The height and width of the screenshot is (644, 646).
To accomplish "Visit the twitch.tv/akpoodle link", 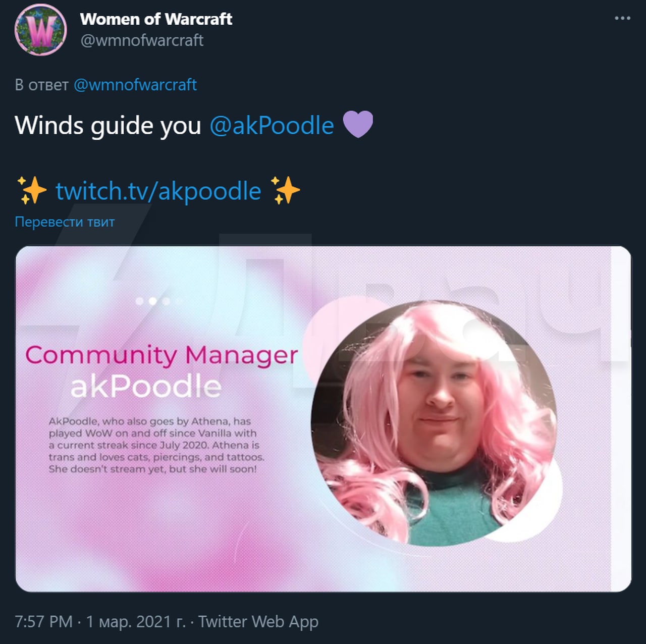I will coord(158,191).
